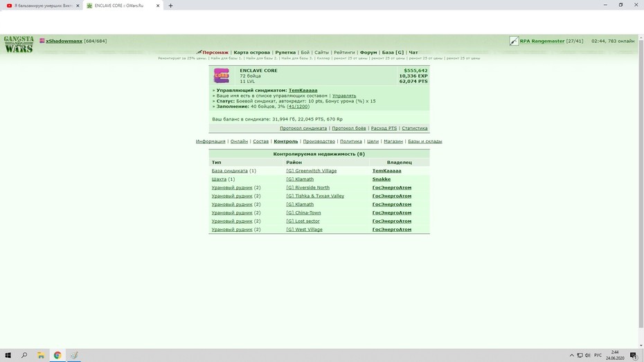Click the ENCLAVE CORE syndicate emblem
Viewport: 644px width, 362px height.
point(222,75)
